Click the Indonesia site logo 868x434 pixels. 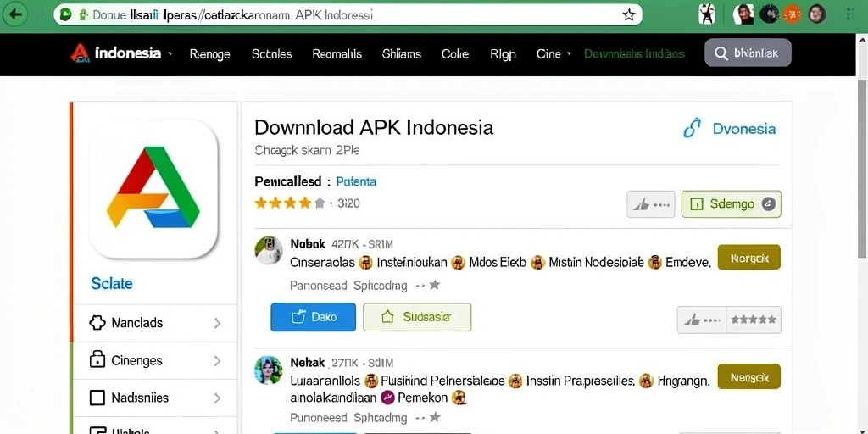coord(115,53)
